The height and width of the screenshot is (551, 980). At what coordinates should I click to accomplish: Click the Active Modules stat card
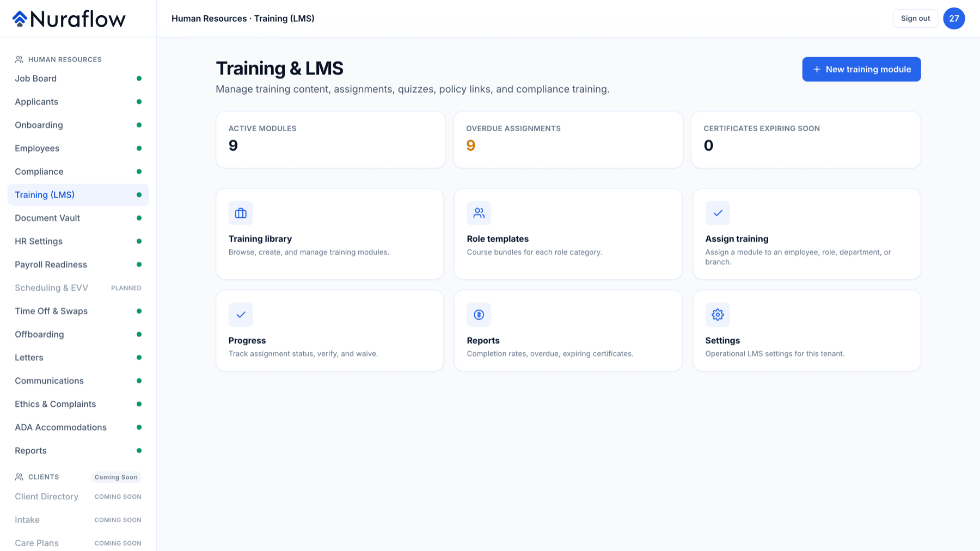click(330, 140)
